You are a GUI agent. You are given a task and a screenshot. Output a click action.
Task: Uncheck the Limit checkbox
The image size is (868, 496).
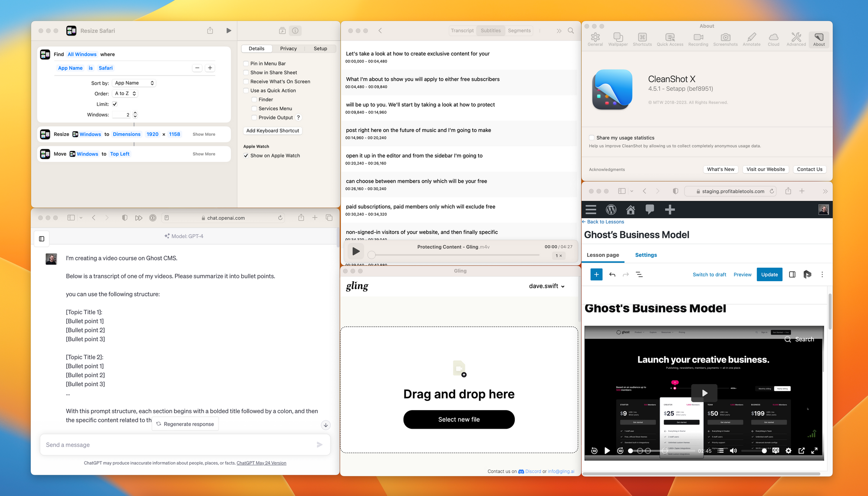pyautogui.click(x=115, y=104)
